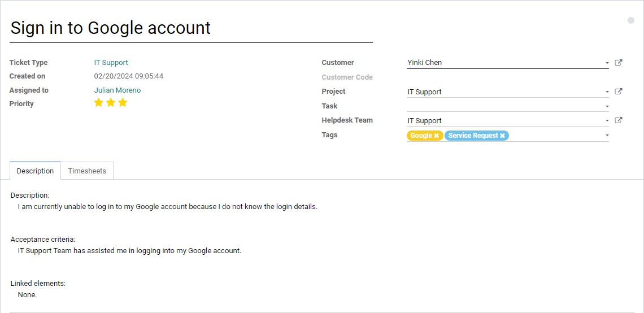Remove the Google tag with x
Image resolution: width=644 pixels, height=313 pixels.
point(436,136)
